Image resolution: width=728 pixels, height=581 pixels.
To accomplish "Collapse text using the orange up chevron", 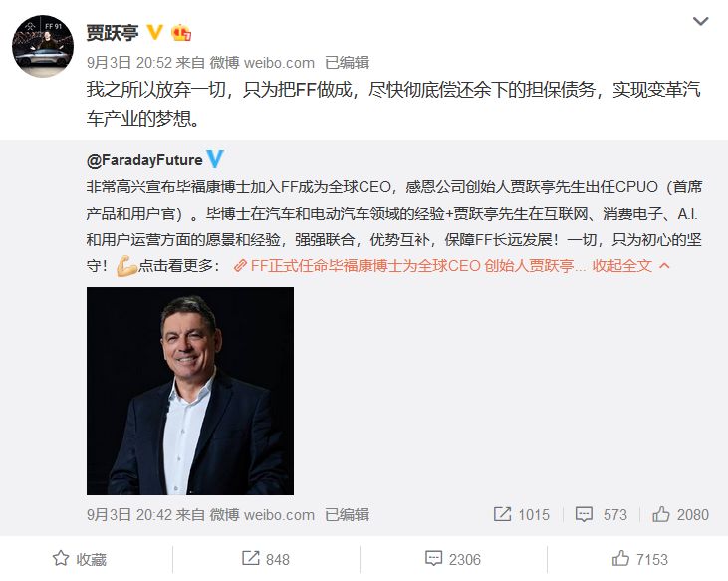I will 664,266.
